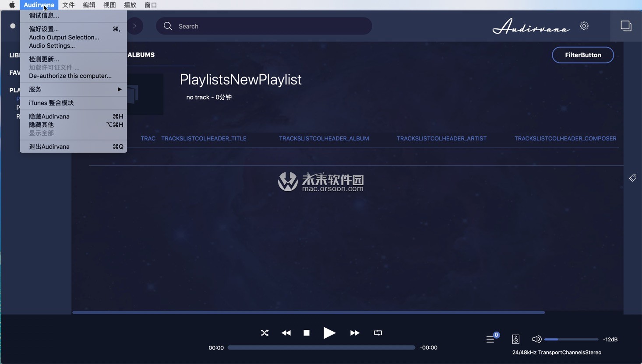Sort by TRACKSLISTCOLHEADER_COMPOSER column
Viewport: 642px width, 364px height.
(565, 138)
